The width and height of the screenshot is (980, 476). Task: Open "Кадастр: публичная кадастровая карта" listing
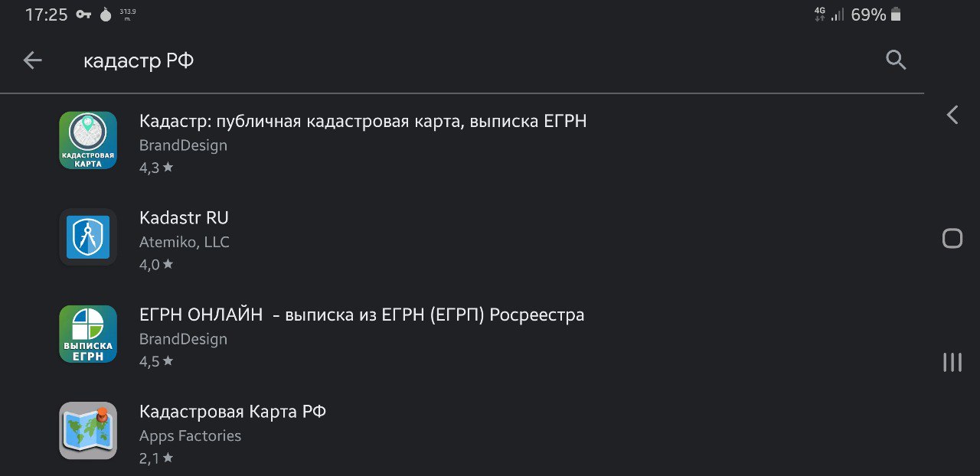pyautogui.click(x=363, y=121)
